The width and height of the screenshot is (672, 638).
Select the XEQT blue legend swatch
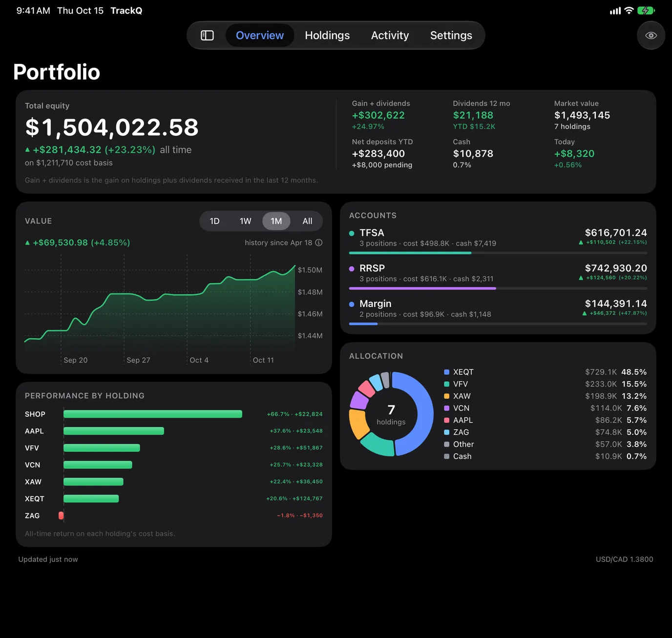click(446, 372)
